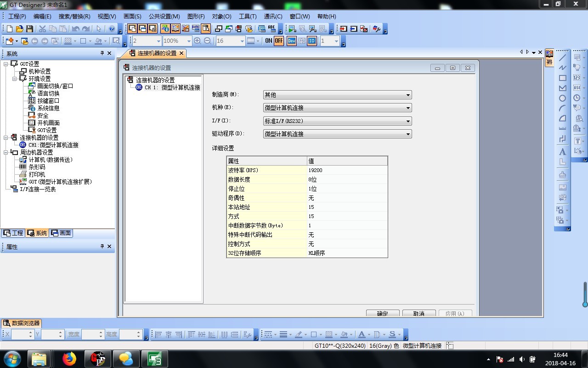This screenshot has height=368, width=588.
Task: Close the 连接机器的设置 document tab
Action: coord(181,53)
